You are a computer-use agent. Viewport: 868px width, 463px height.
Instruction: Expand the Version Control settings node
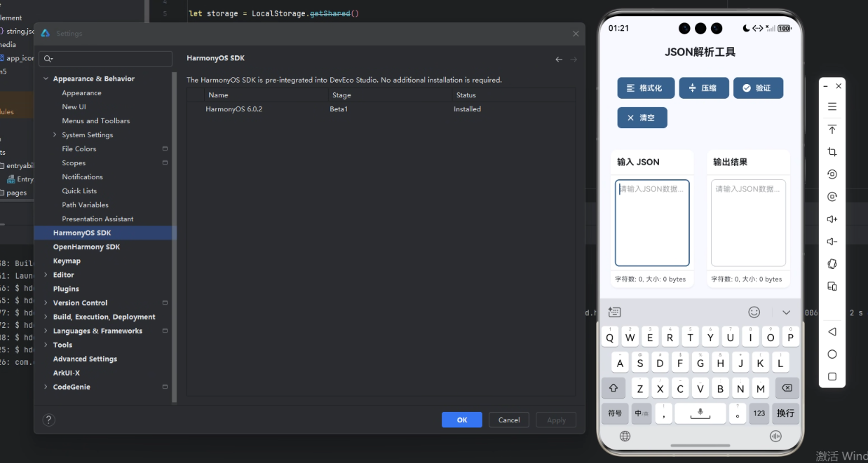tap(46, 303)
